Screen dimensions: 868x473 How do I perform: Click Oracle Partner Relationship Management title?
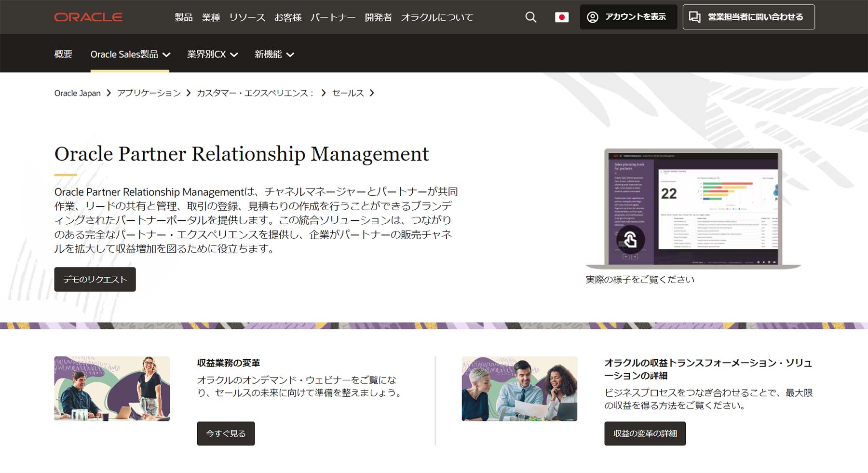pos(242,154)
